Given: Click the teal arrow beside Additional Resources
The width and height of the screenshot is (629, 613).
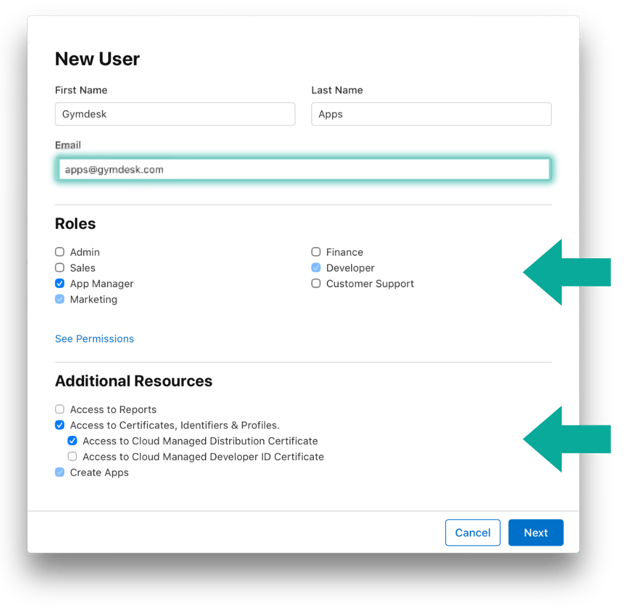Looking at the screenshot, I should pyautogui.click(x=566, y=438).
